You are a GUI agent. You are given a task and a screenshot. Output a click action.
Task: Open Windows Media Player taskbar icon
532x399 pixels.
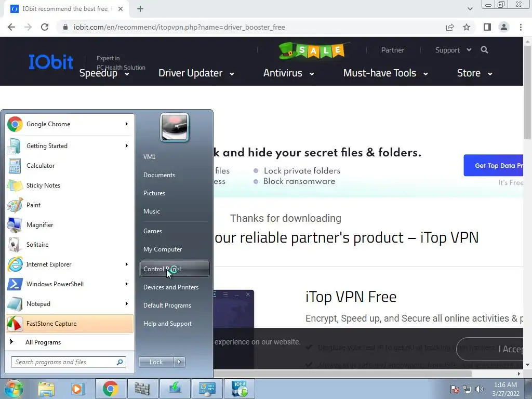click(78, 389)
